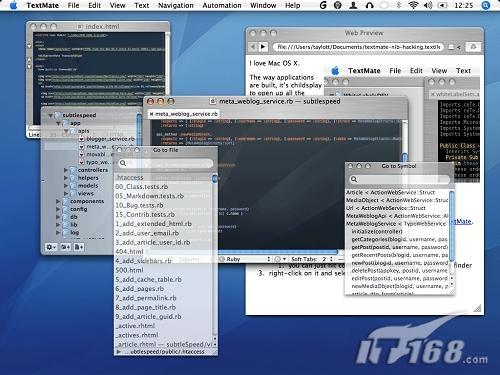The height and width of the screenshot is (375, 500).
Task: Select the meta_weblog_service.rb tab
Action: coord(184,114)
